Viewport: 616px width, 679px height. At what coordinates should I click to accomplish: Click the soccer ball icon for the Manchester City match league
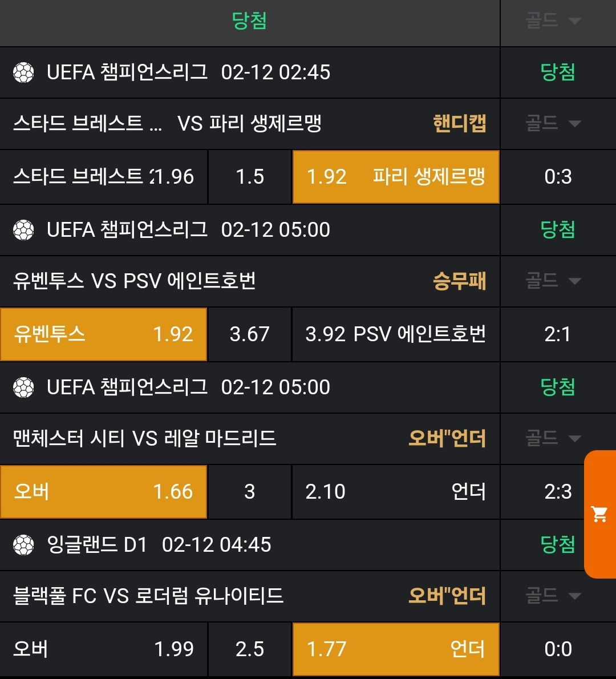point(23,387)
